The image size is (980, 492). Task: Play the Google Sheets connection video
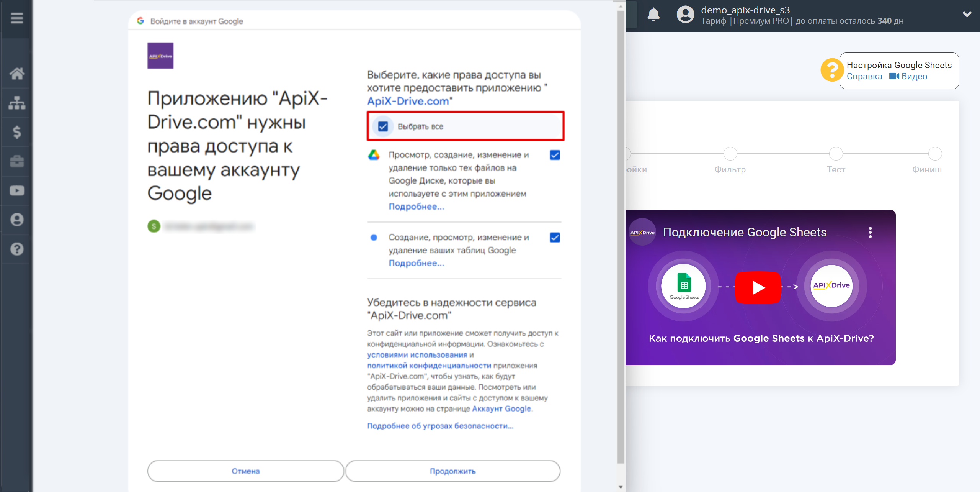(758, 287)
